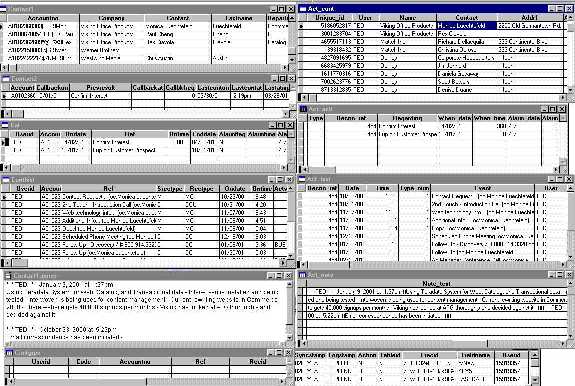Click the table icon beside the Regarding table's title

(303, 109)
